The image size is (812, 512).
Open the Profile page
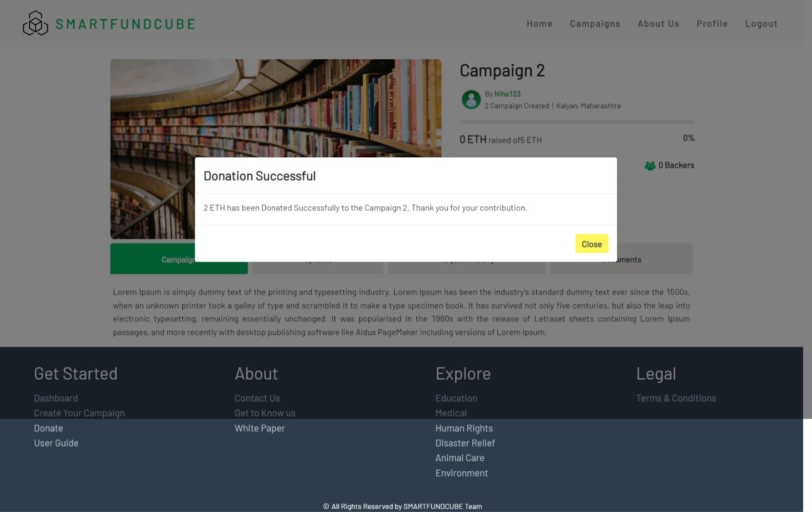coord(712,23)
